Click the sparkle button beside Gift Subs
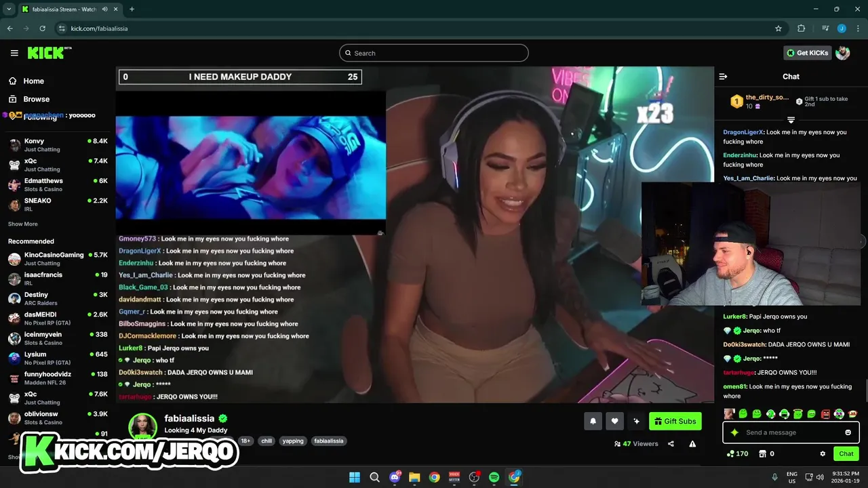868x488 pixels. coord(636,421)
